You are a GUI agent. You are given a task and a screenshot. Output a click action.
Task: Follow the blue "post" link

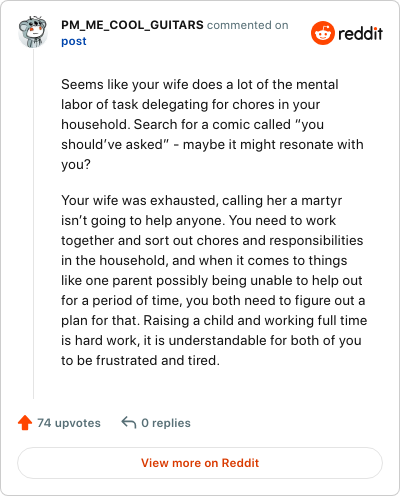(74, 41)
